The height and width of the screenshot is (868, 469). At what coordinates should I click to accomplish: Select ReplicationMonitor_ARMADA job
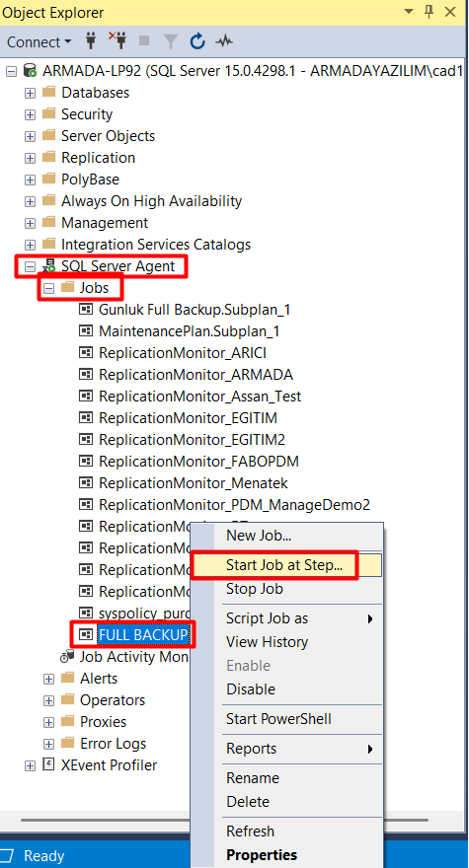click(195, 375)
